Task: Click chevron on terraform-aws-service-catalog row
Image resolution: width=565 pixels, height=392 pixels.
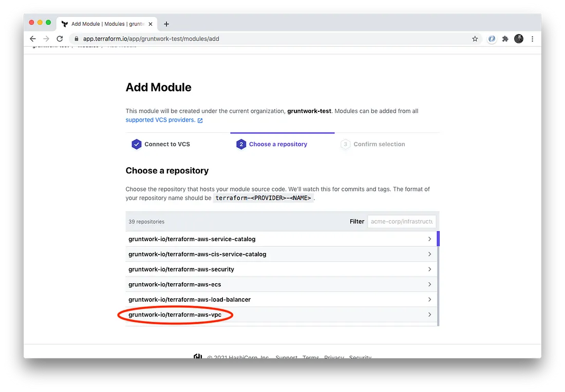Action: point(429,239)
